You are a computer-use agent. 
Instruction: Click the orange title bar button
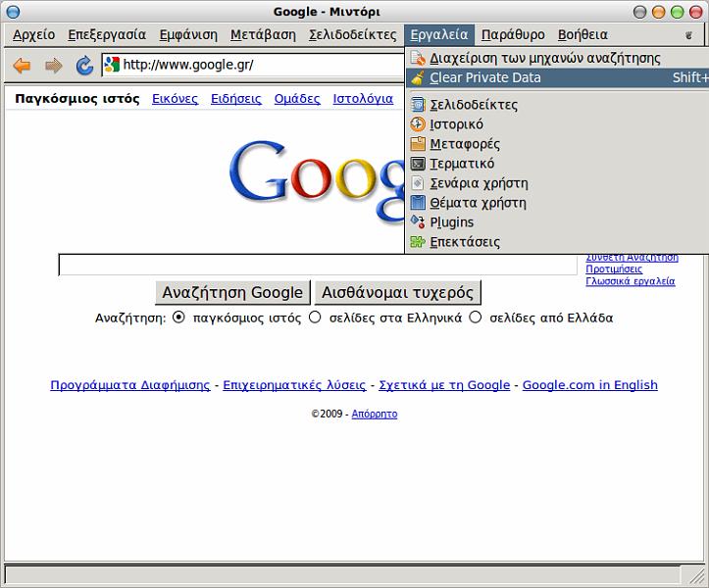(658, 12)
